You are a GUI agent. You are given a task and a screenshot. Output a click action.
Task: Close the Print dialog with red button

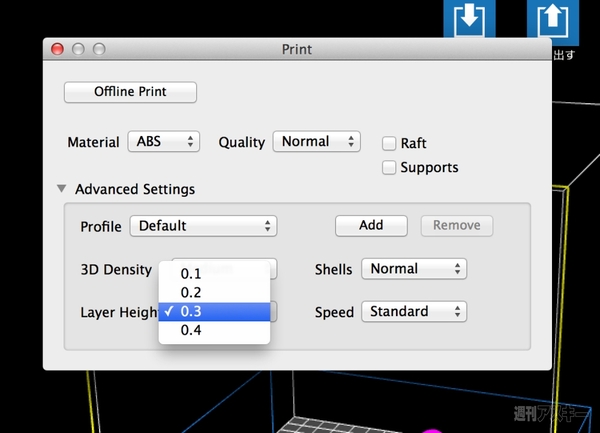[57, 49]
